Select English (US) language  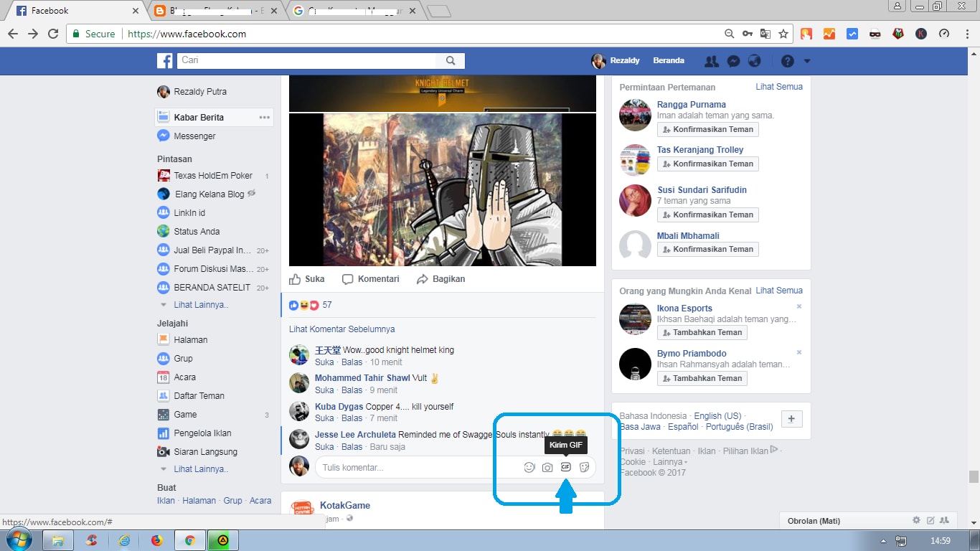pos(717,416)
